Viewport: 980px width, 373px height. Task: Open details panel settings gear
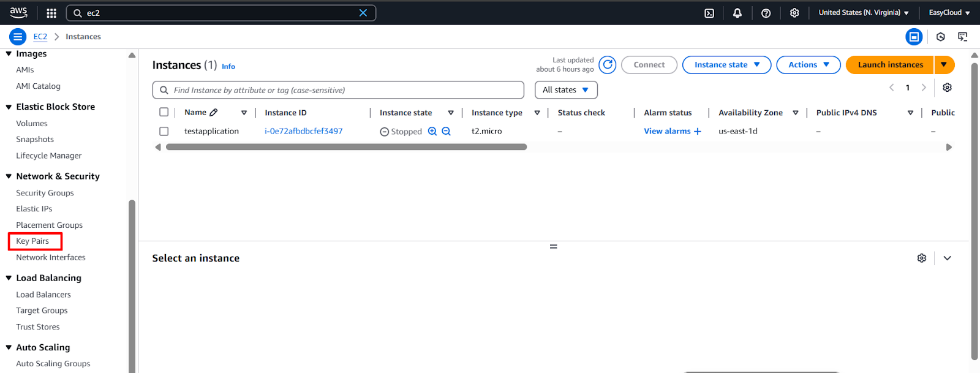pos(922,258)
